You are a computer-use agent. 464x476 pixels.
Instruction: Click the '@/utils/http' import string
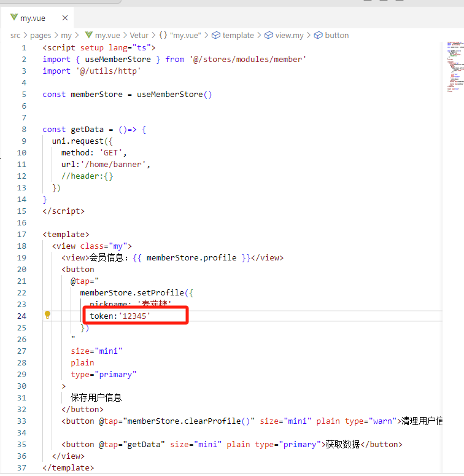[x=108, y=71]
